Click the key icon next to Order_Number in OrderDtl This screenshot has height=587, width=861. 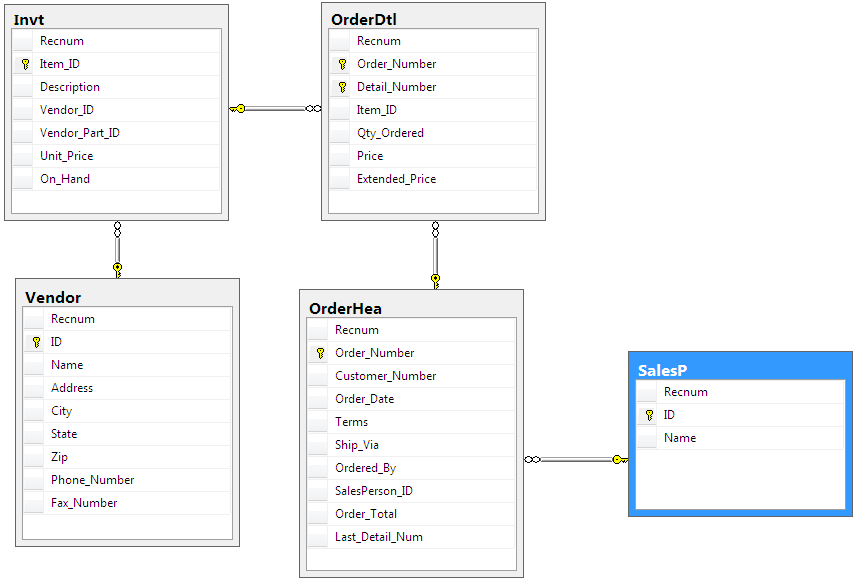(342, 64)
